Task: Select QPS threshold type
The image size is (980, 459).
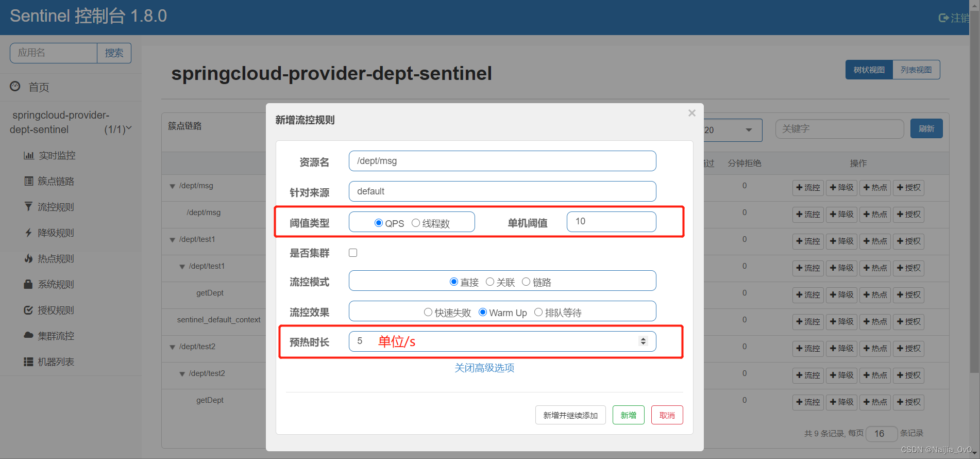Action: click(379, 223)
